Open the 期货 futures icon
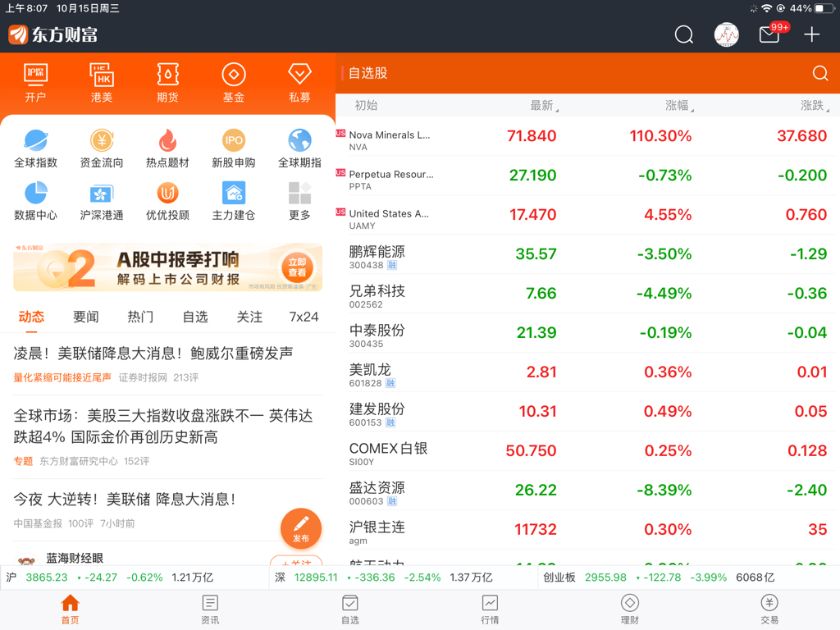The image size is (840, 630). [167, 82]
